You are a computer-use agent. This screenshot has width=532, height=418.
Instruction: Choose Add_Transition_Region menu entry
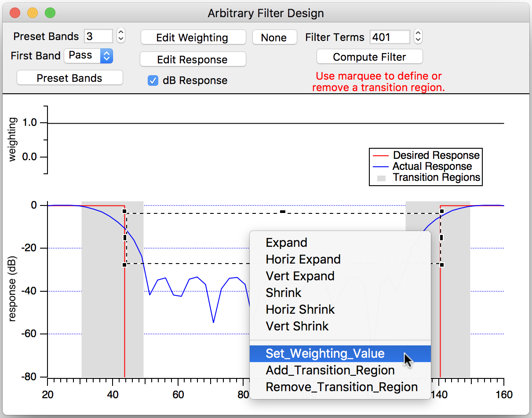pos(330,370)
